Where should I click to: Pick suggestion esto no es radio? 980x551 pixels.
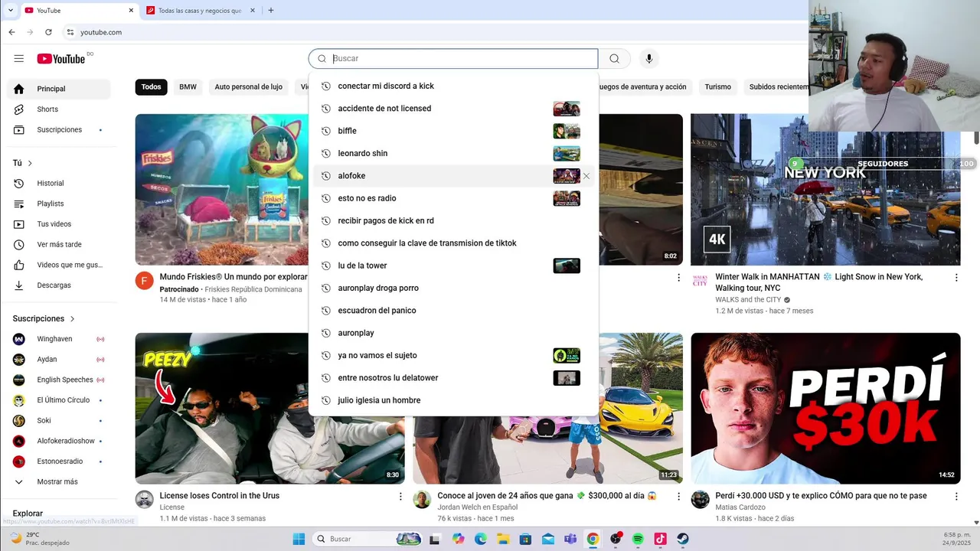(453, 198)
